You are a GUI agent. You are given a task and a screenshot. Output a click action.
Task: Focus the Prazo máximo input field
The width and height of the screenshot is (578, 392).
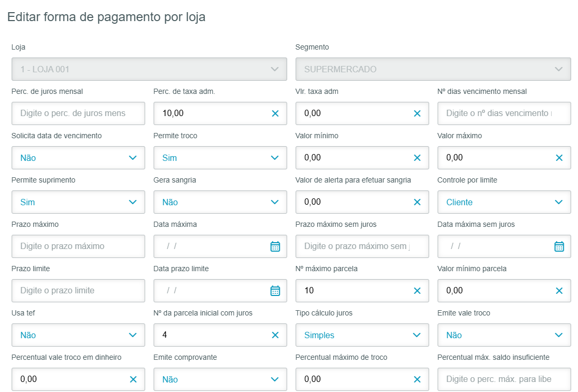78,246
